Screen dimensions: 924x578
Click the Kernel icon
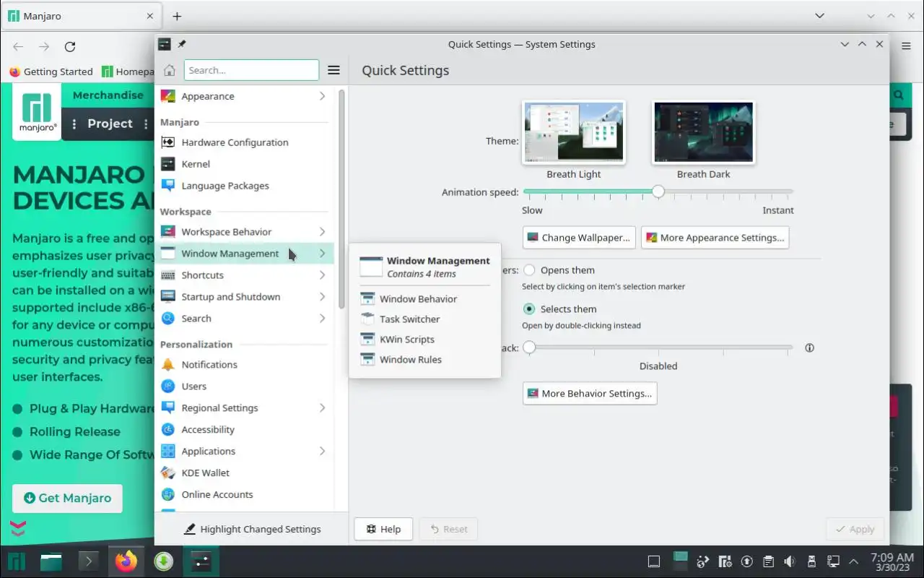167,164
